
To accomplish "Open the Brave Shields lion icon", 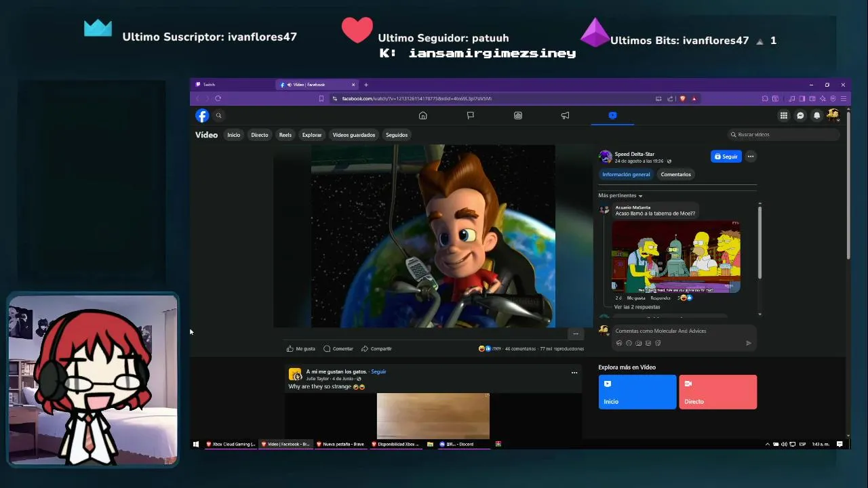I will coord(683,98).
